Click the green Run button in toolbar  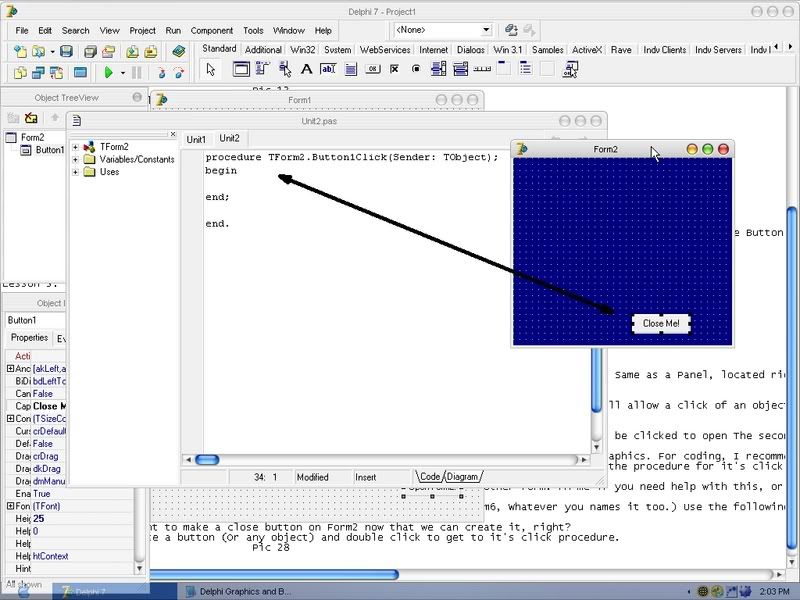108,72
